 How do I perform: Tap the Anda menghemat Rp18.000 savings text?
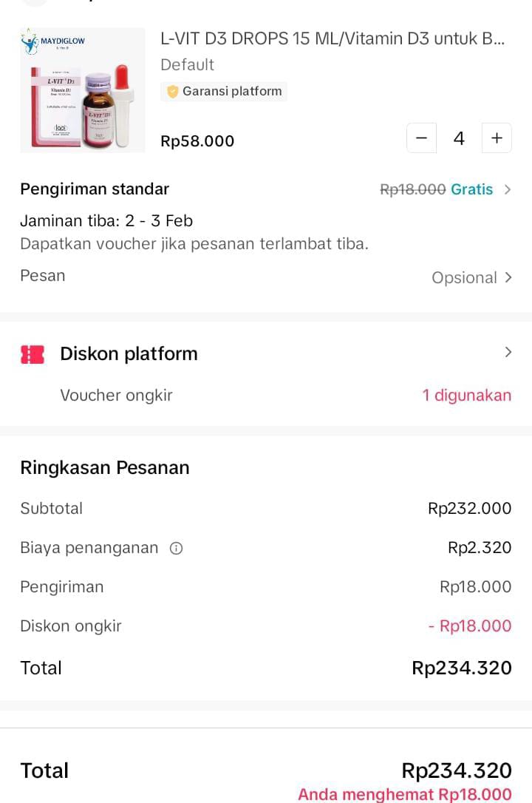tap(404, 794)
